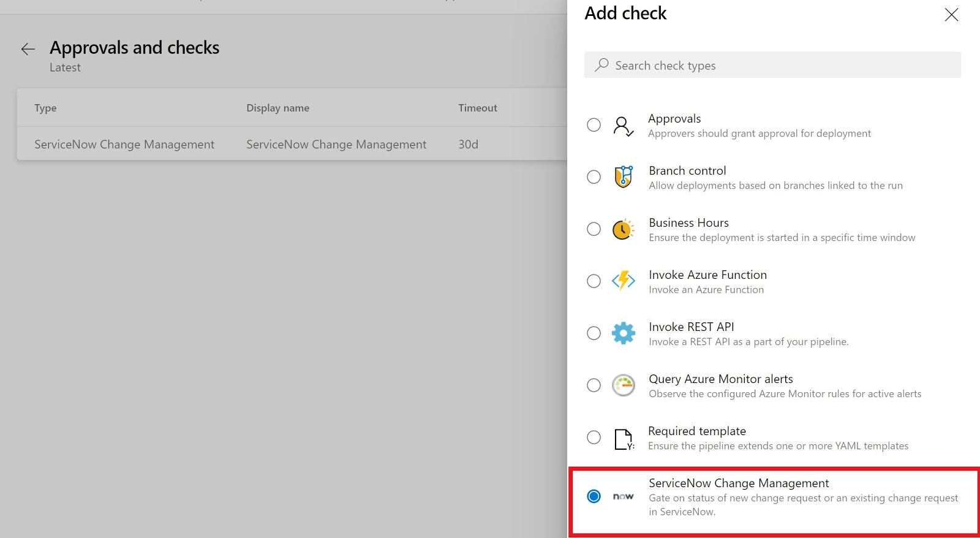980x538 pixels.
Task: Click ServiceNow Change Management in Type column
Action: point(124,145)
